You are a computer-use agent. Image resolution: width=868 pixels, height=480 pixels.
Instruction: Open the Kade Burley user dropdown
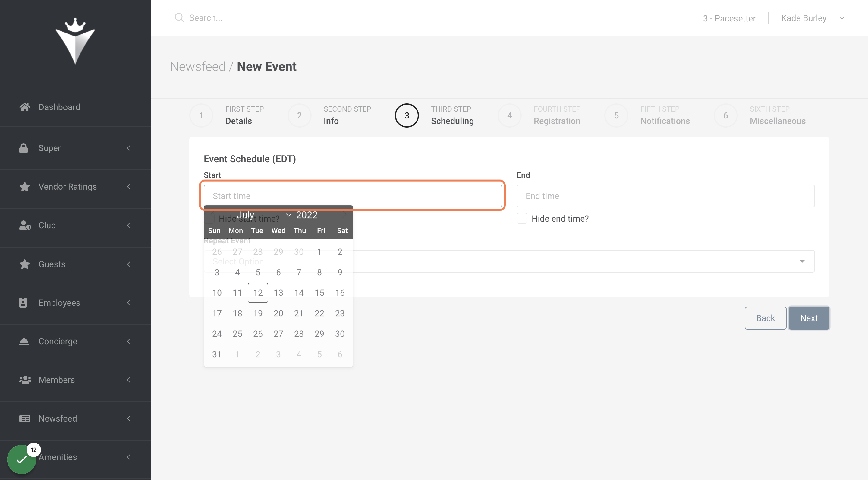coord(813,18)
